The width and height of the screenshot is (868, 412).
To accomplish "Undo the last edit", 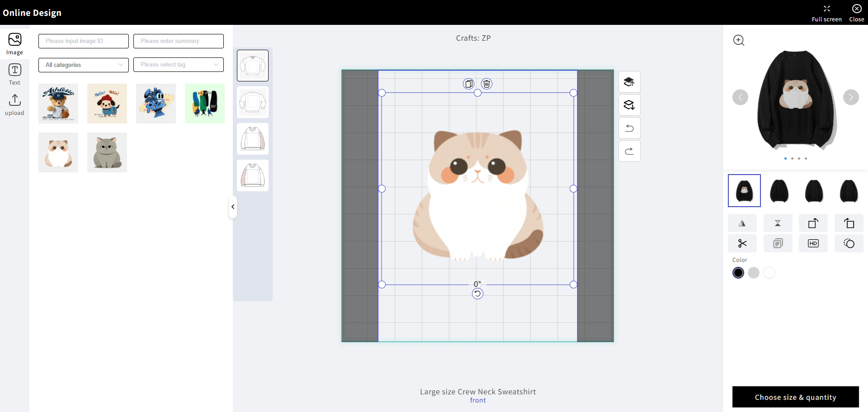I will pos(629,128).
